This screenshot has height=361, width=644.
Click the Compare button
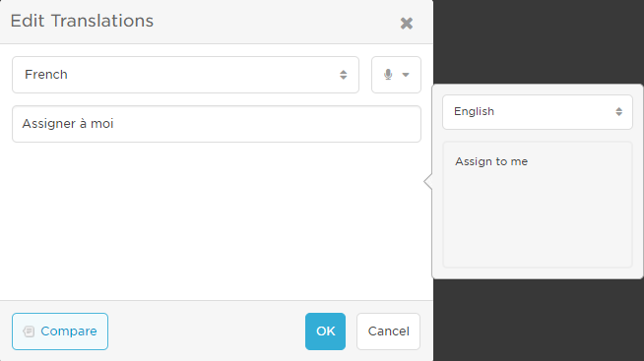[60, 331]
